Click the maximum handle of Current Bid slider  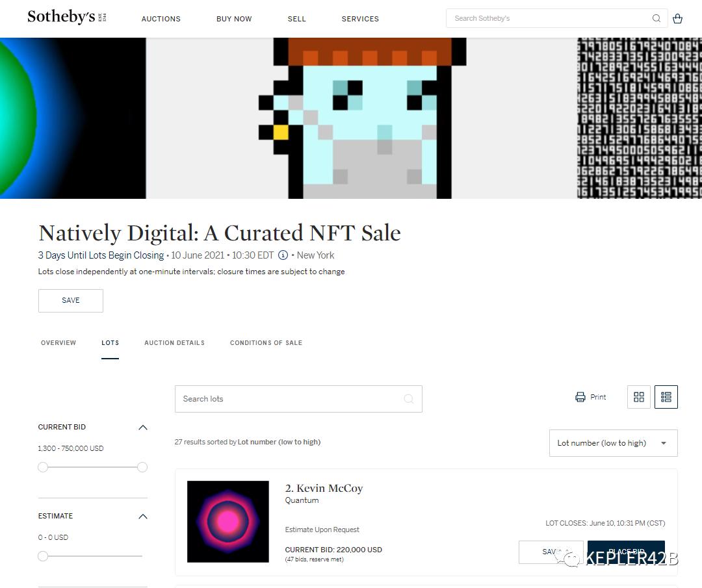click(142, 467)
